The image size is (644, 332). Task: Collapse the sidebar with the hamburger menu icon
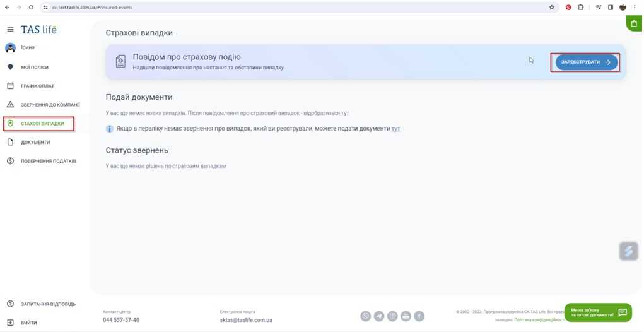click(x=10, y=30)
